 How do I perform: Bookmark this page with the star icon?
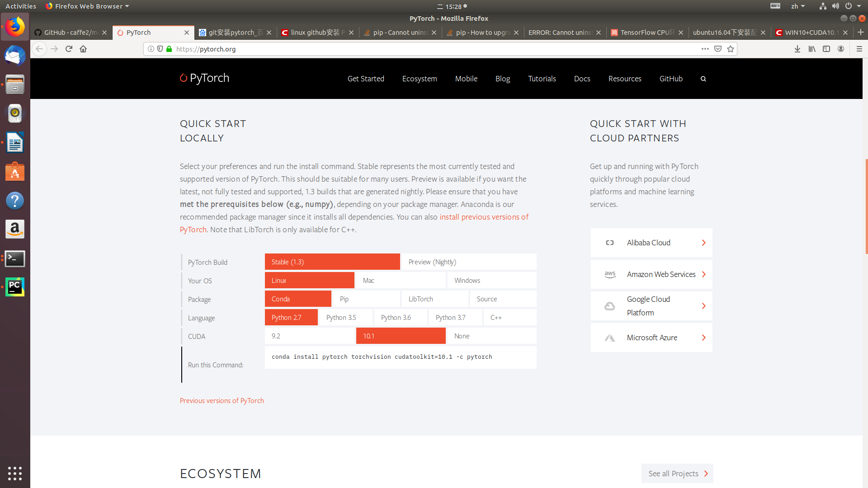pyautogui.click(x=731, y=49)
